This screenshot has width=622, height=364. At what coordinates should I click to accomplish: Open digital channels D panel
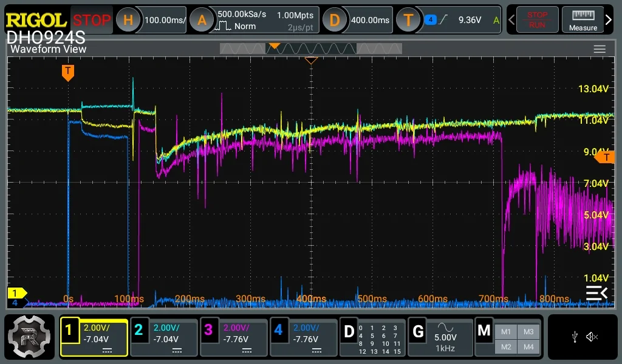[349, 331]
